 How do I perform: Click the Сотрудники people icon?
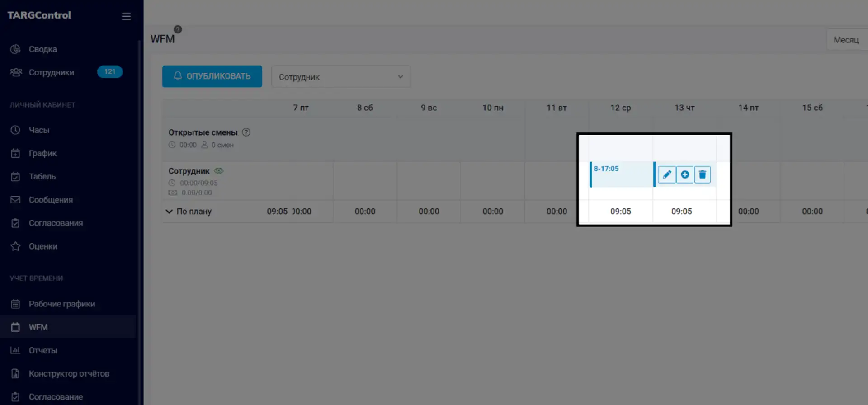pyautogui.click(x=16, y=72)
